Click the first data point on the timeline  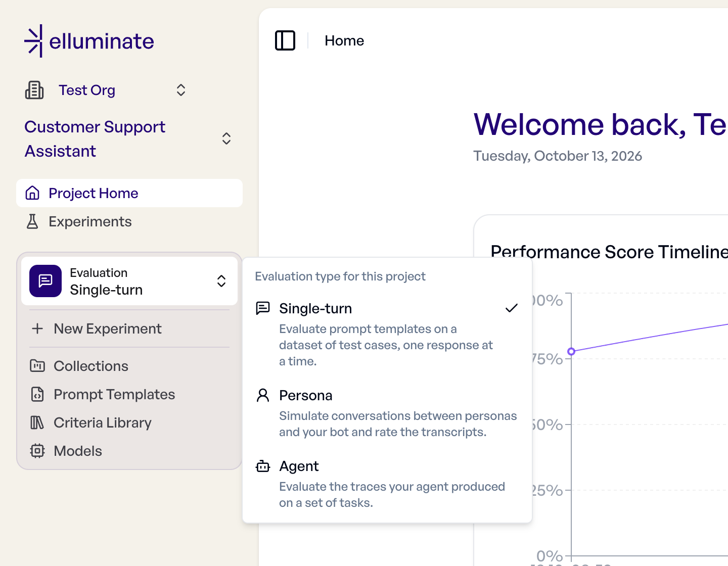(571, 351)
